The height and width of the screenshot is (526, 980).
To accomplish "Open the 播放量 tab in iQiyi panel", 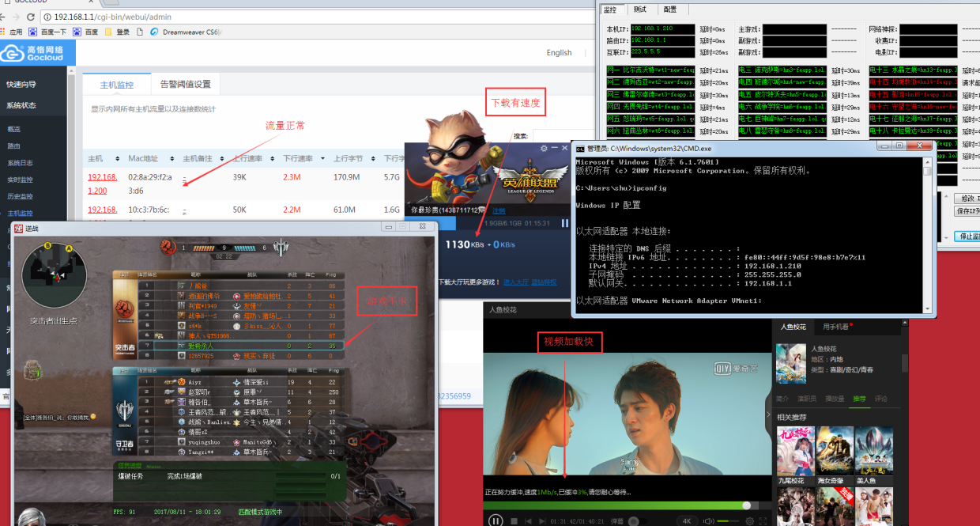I will pyautogui.click(x=834, y=398).
